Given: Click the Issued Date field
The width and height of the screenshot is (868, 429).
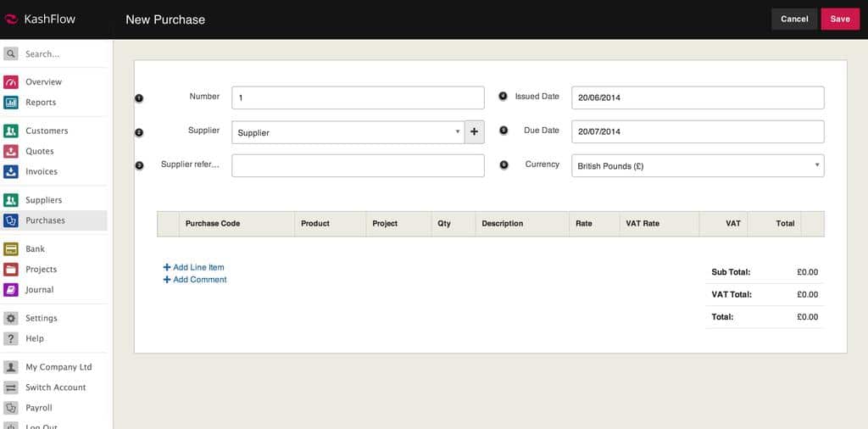Looking at the screenshot, I should (x=698, y=97).
